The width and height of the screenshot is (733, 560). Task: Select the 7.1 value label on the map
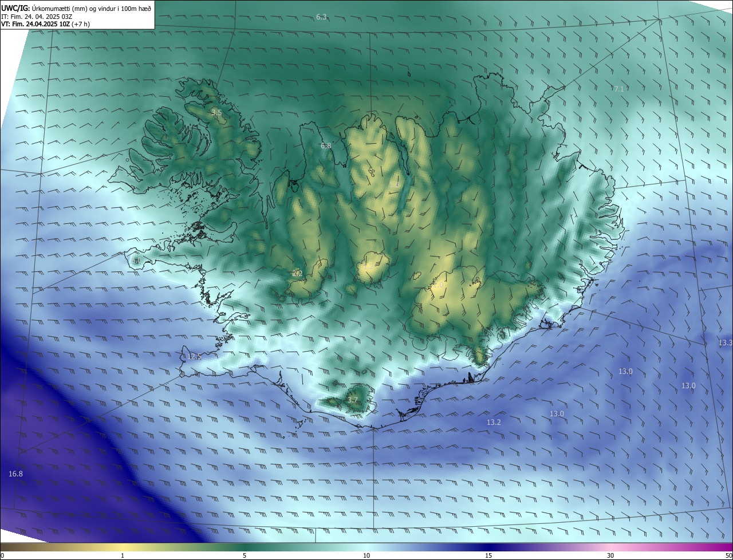(618, 89)
